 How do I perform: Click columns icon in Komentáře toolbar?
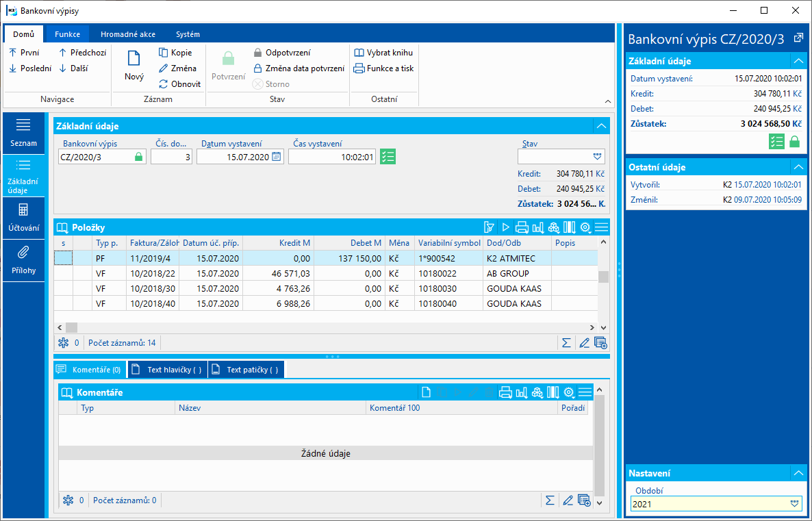coord(553,392)
